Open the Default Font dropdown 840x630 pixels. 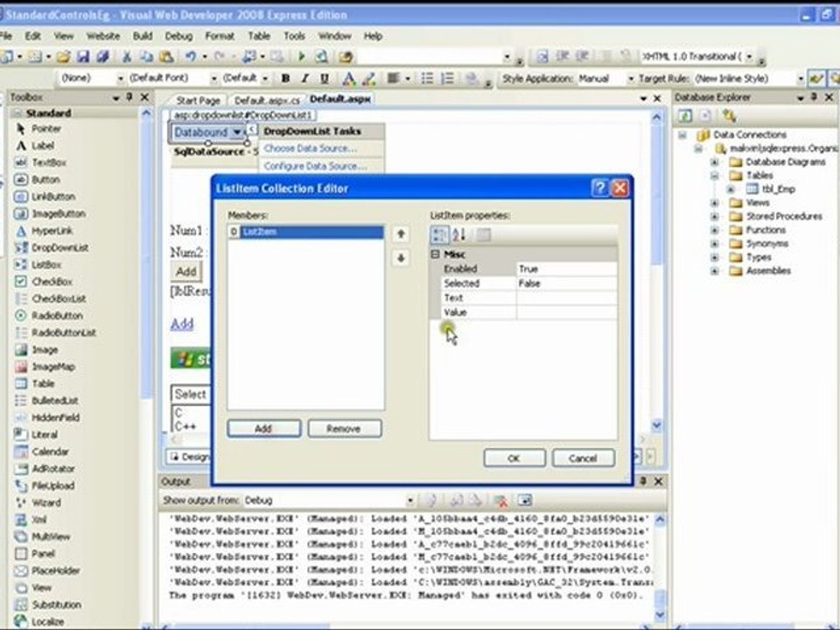213,78
